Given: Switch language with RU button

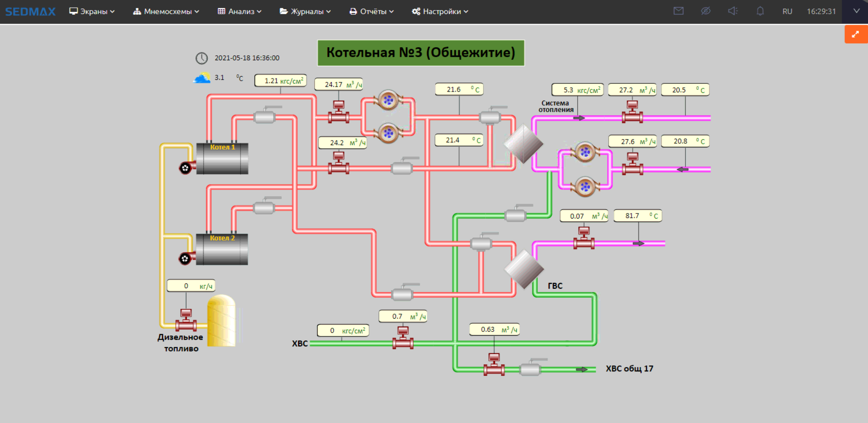Looking at the screenshot, I should 787,11.
